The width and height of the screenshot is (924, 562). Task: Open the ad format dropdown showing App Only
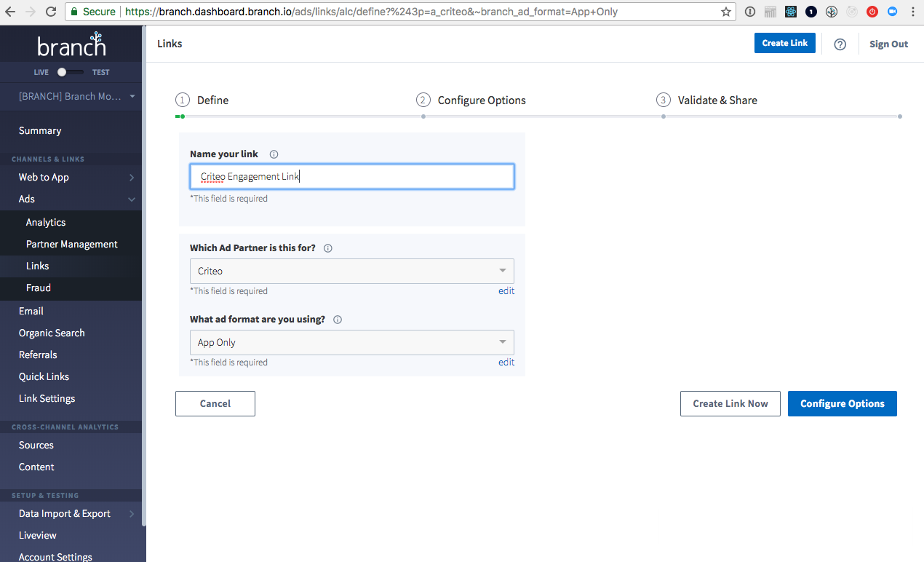coord(351,342)
